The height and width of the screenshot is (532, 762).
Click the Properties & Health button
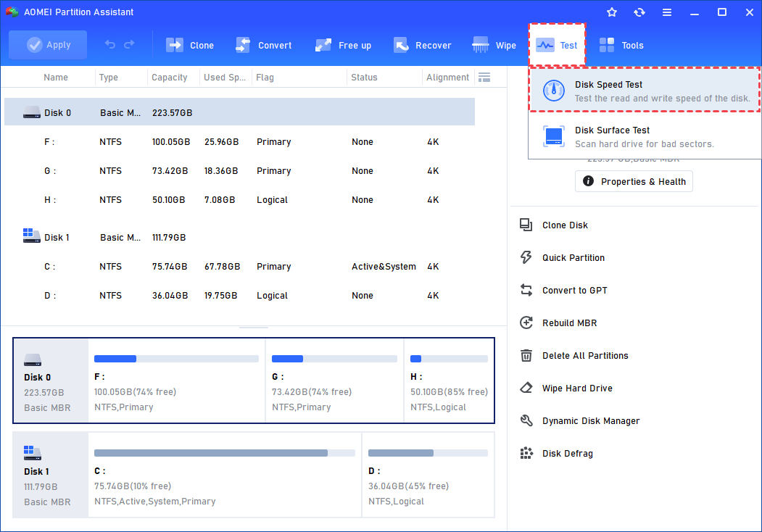pyautogui.click(x=634, y=181)
